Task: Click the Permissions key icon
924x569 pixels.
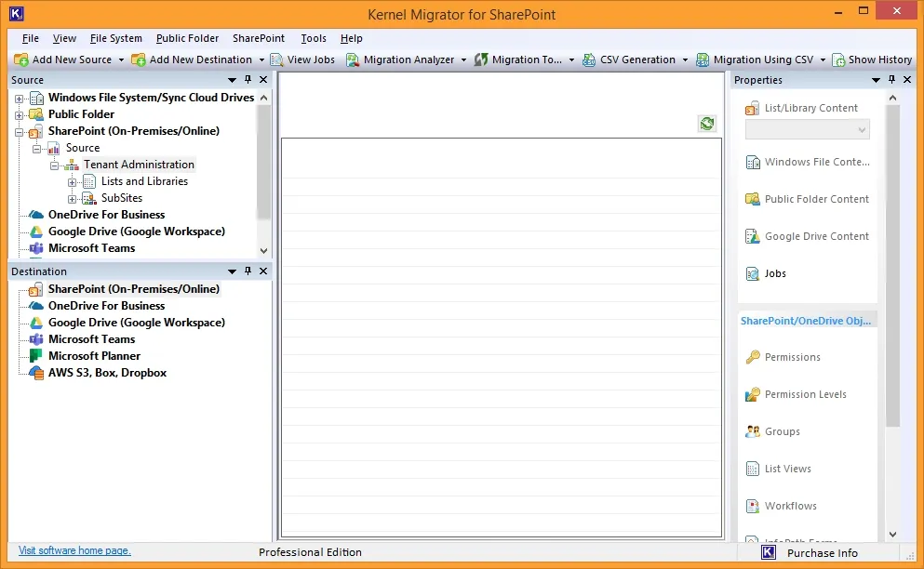Action: pos(753,357)
